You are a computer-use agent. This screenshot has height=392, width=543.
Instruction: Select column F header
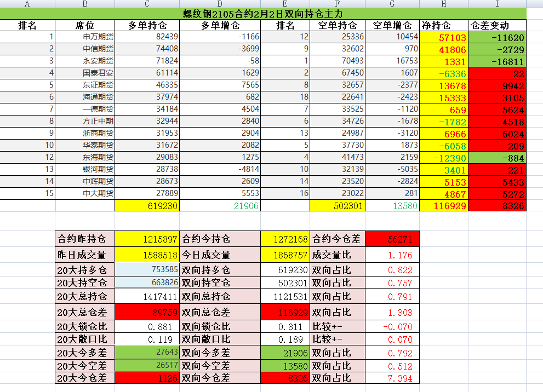[x=338, y=4]
